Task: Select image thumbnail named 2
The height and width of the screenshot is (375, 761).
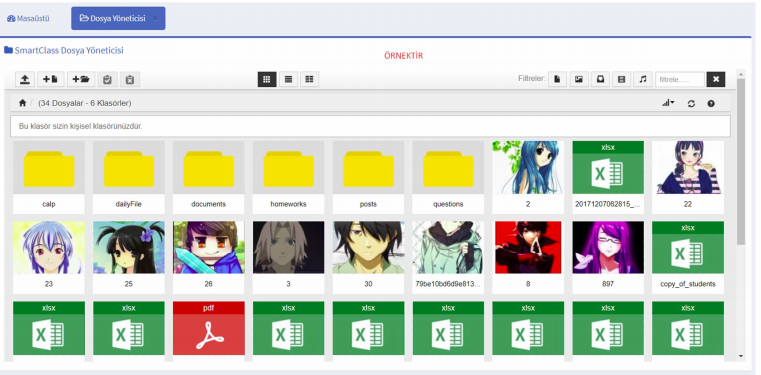Action: (528, 167)
